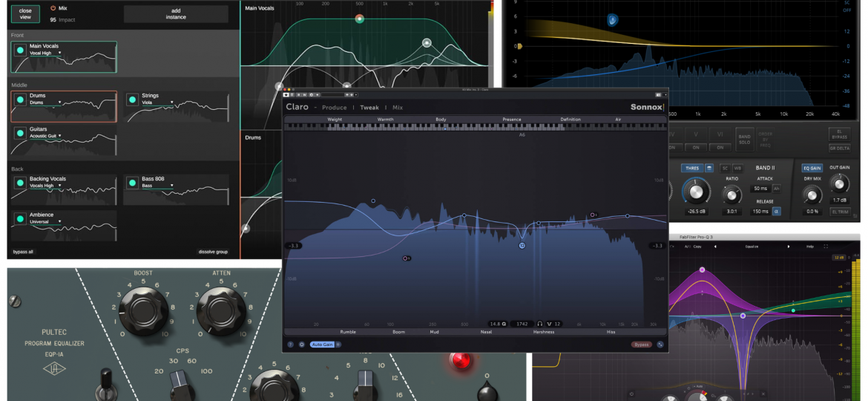The image size is (868, 401).
Task: Click the Bypass button in Claro
Action: tap(642, 345)
